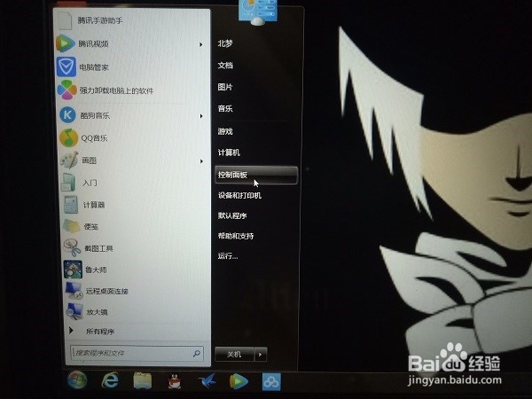Screen dimensions: 532x399
Task: Open the 运行... Run dialog
Action: tap(228, 256)
